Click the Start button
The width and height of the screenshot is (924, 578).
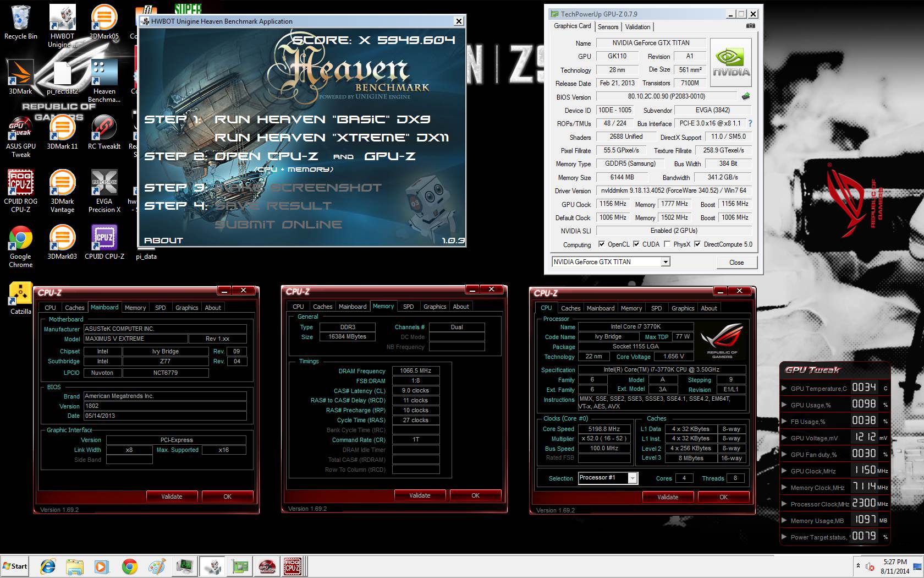pyautogui.click(x=15, y=566)
